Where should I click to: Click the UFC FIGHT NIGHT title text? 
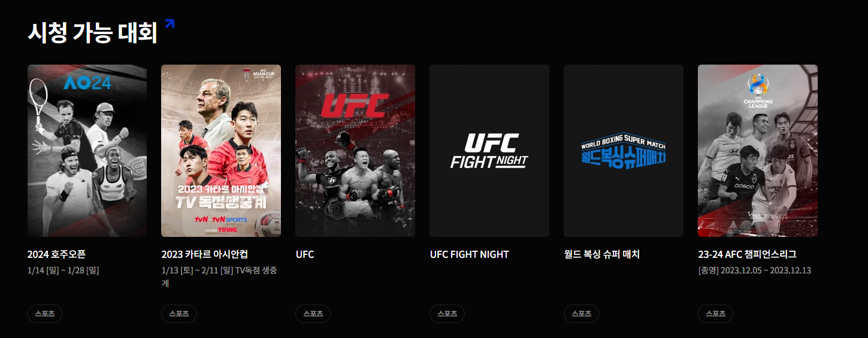point(470,254)
